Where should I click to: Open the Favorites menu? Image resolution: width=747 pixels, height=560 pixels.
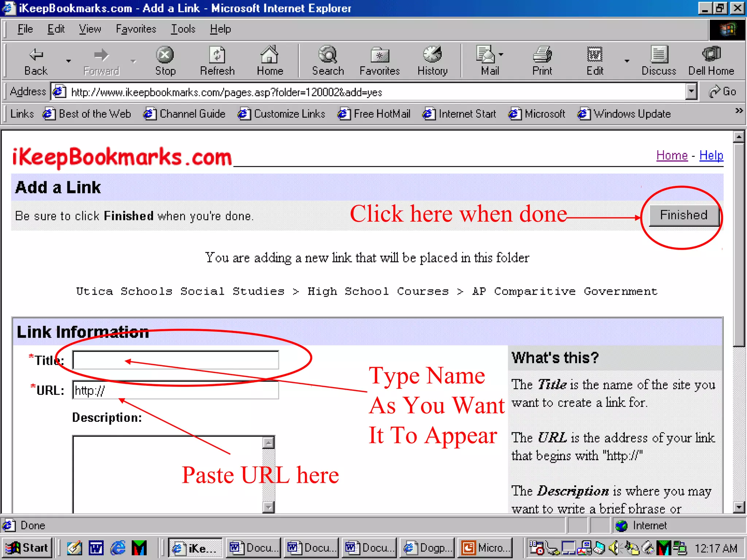coord(136,29)
